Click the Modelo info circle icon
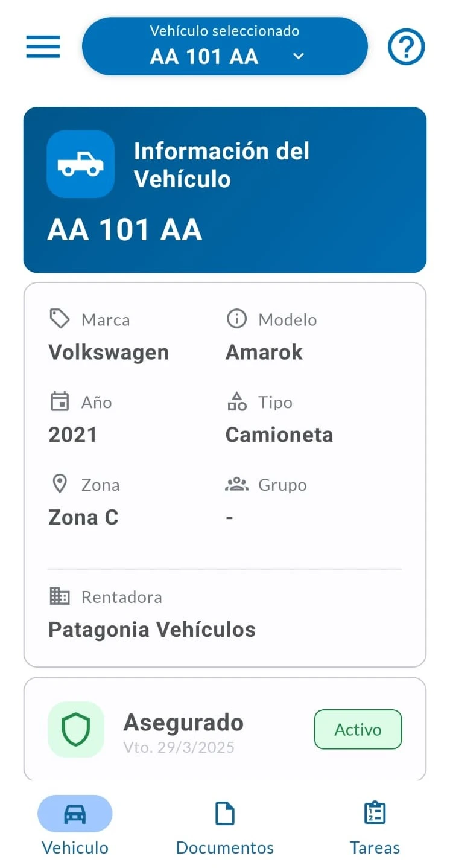Screen dimensions: 450x868 (x=236, y=319)
